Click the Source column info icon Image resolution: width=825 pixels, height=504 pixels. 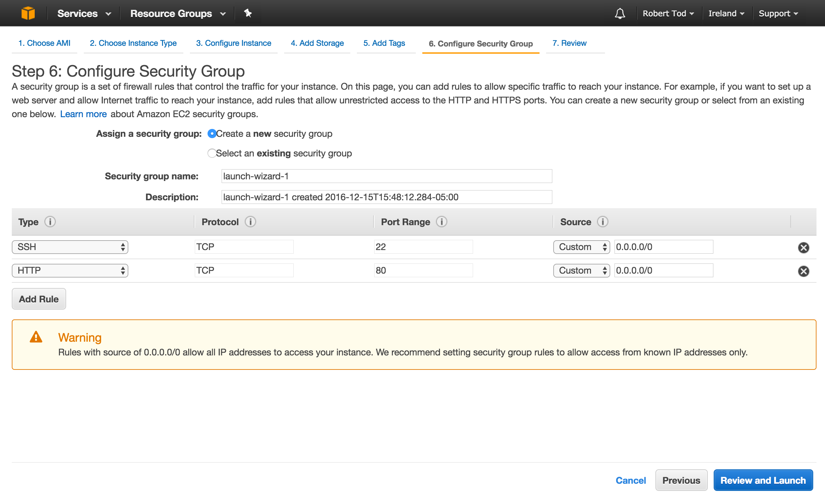tap(603, 222)
